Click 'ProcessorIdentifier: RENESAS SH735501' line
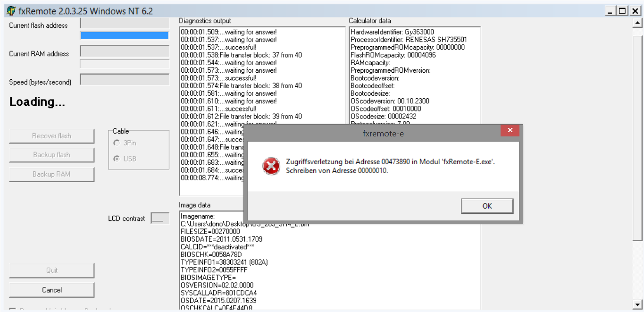 coord(409,40)
